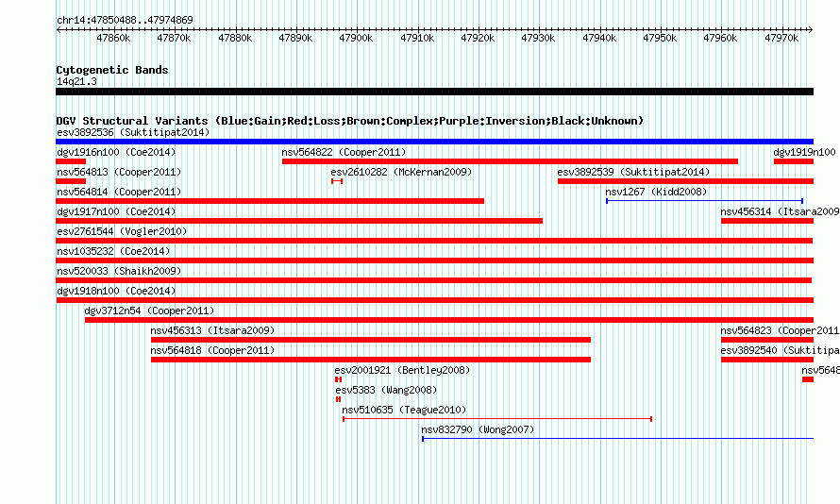Select the thin blue nsv1267 line
The image size is (840, 504).
[x=704, y=201]
